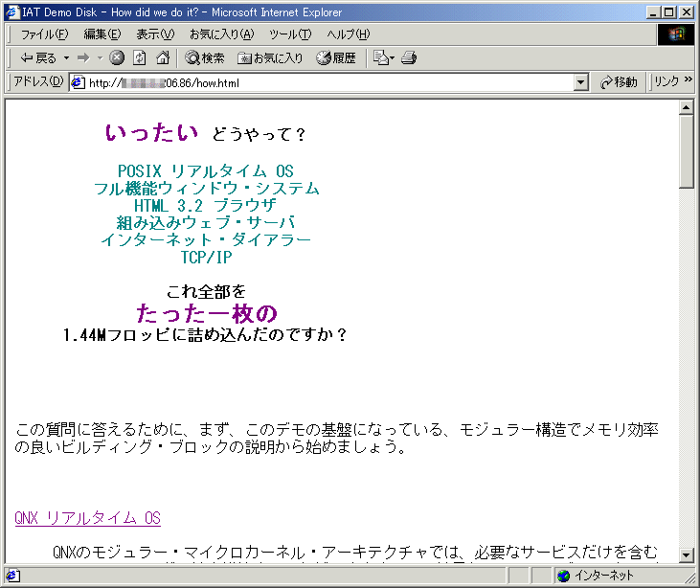700x588 pixels.
Task: Click the Forward arrow button
Action: 83,57
